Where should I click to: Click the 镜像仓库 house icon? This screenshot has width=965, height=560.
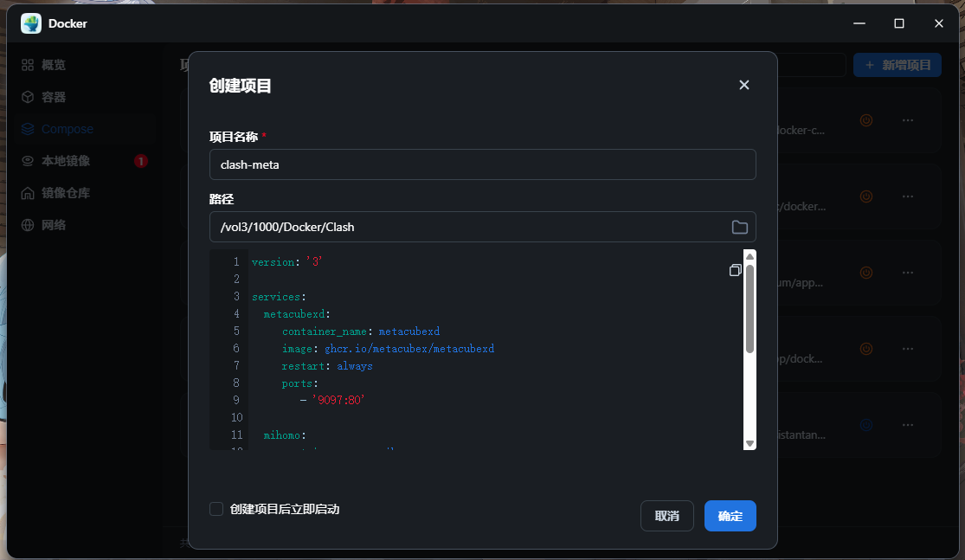(x=28, y=193)
